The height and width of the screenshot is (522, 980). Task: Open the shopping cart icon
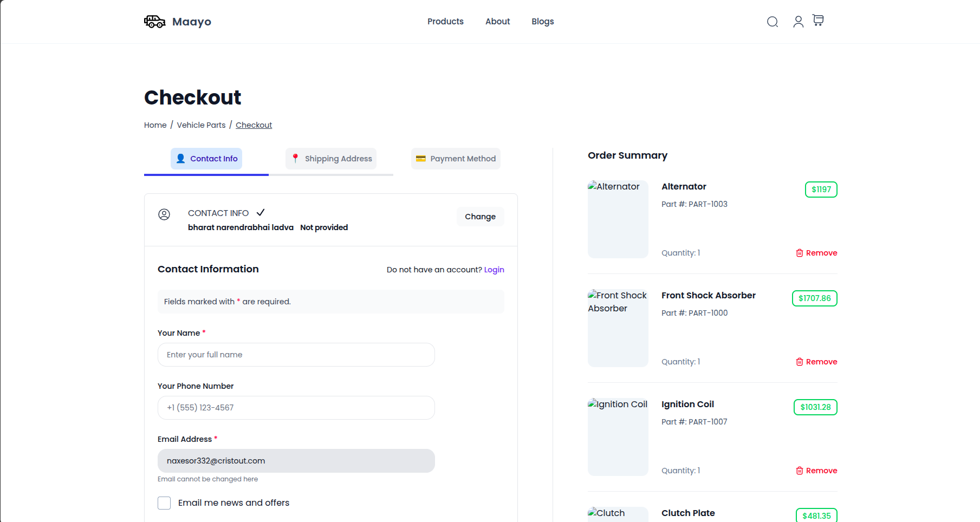click(x=818, y=21)
